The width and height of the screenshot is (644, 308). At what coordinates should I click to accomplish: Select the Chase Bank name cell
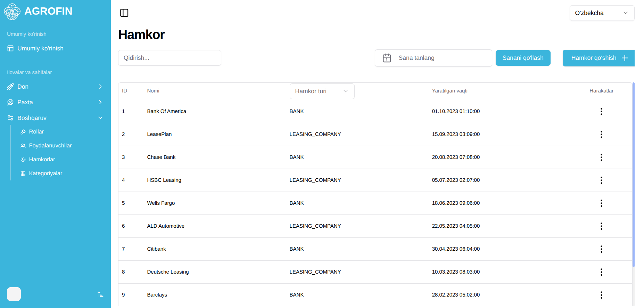pos(161,157)
